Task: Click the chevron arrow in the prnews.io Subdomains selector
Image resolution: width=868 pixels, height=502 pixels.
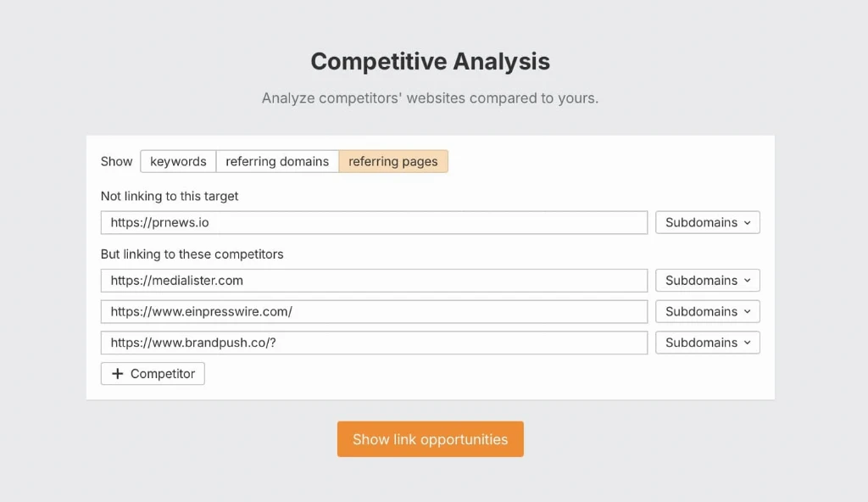Action: (x=748, y=223)
